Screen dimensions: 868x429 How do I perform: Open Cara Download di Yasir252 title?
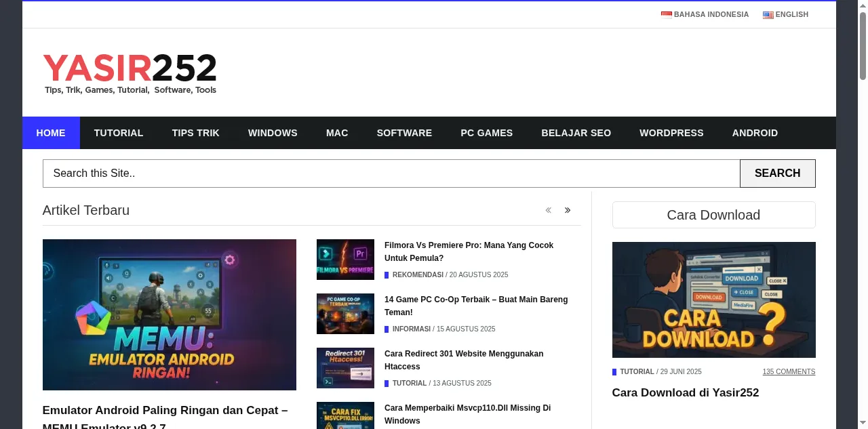[686, 392]
